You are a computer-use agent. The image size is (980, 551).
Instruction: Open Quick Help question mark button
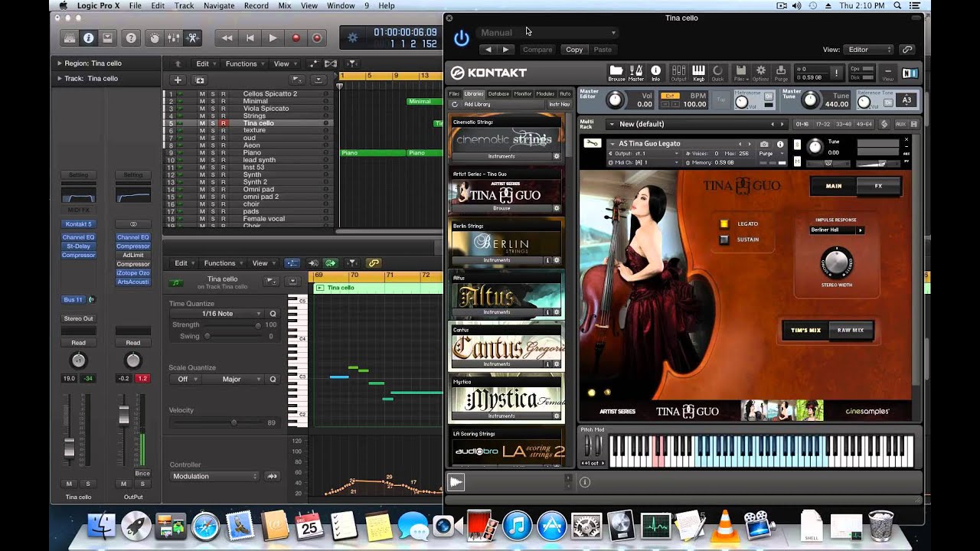(x=131, y=37)
